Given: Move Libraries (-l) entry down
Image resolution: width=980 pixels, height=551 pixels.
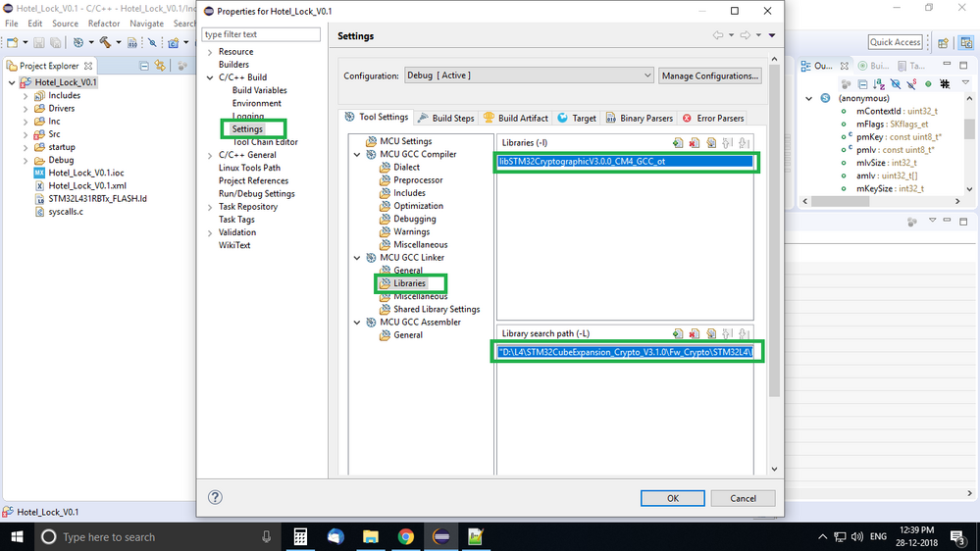Looking at the screenshot, I should [x=744, y=143].
